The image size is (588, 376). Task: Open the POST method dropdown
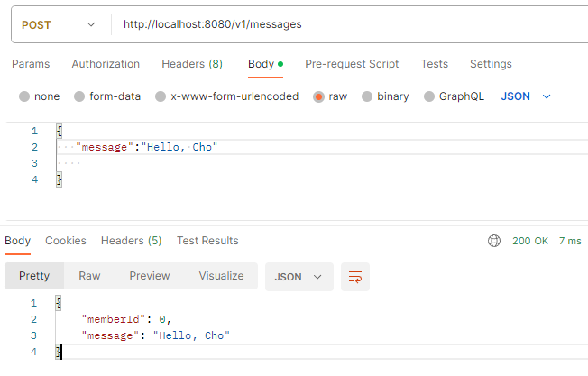(59, 24)
